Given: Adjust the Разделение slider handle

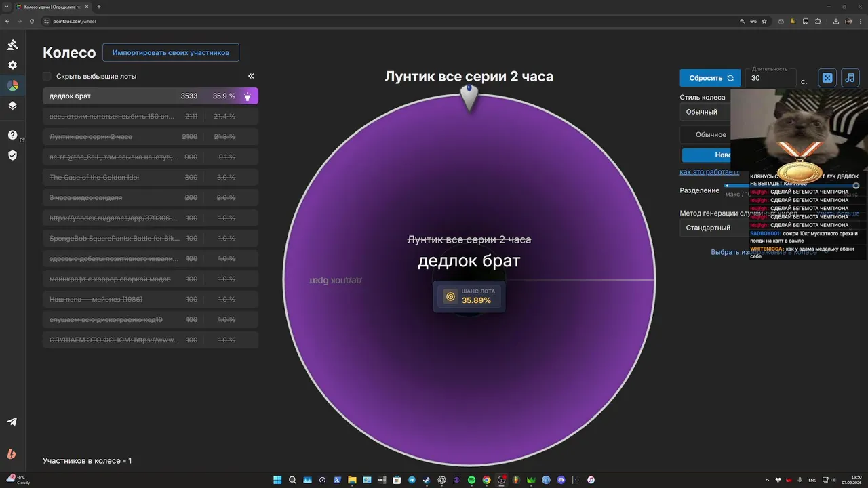Looking at the screenshot, I should (856, 186).
